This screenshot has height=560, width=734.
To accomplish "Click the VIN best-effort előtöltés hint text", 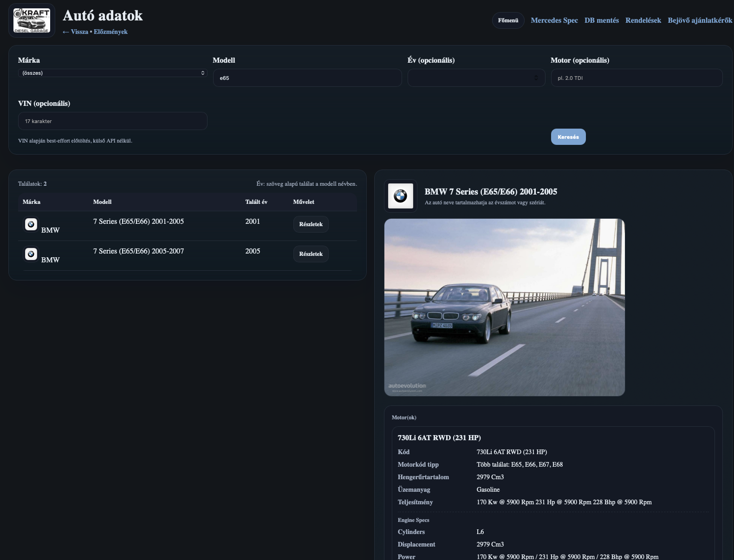I will coord(75,141).
